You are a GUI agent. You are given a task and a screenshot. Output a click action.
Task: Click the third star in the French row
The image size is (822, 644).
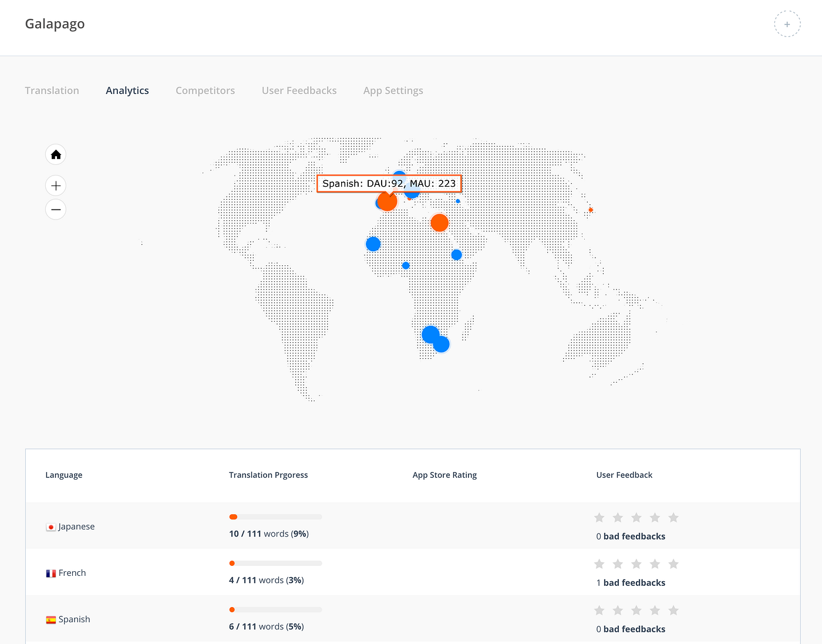(636, 564)
